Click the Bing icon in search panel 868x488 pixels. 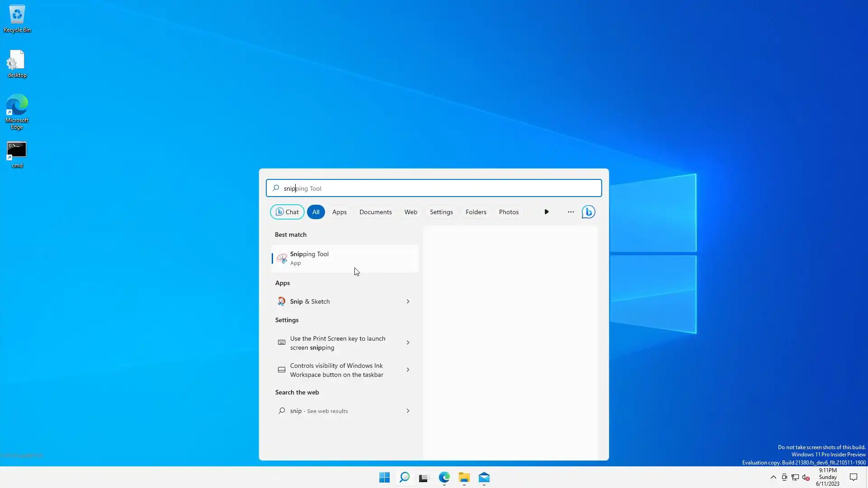pyautogui.click(x=588, y=212)
